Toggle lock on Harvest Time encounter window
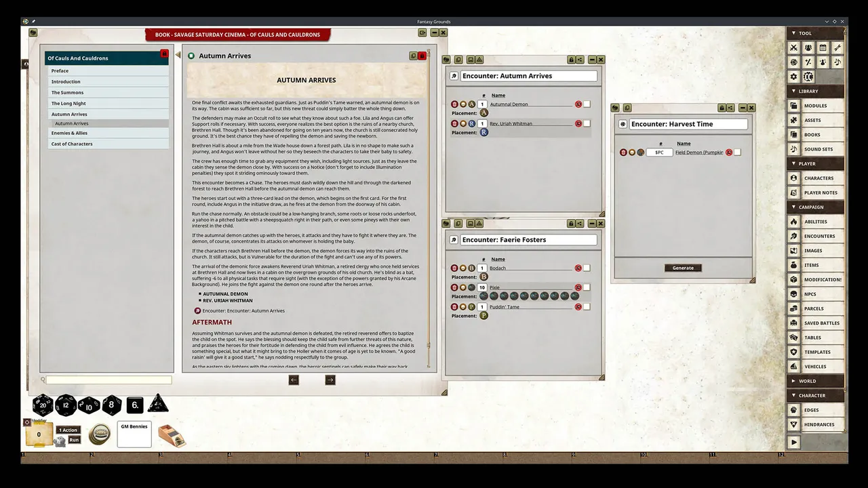868x488 pixels. coord(722,108)
